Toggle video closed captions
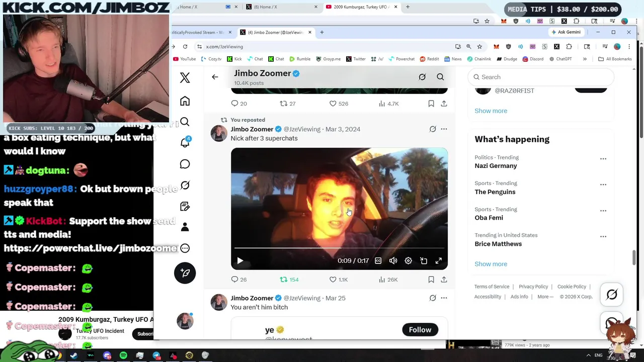This screenshot has width=644, height=362. click(378, 261)
